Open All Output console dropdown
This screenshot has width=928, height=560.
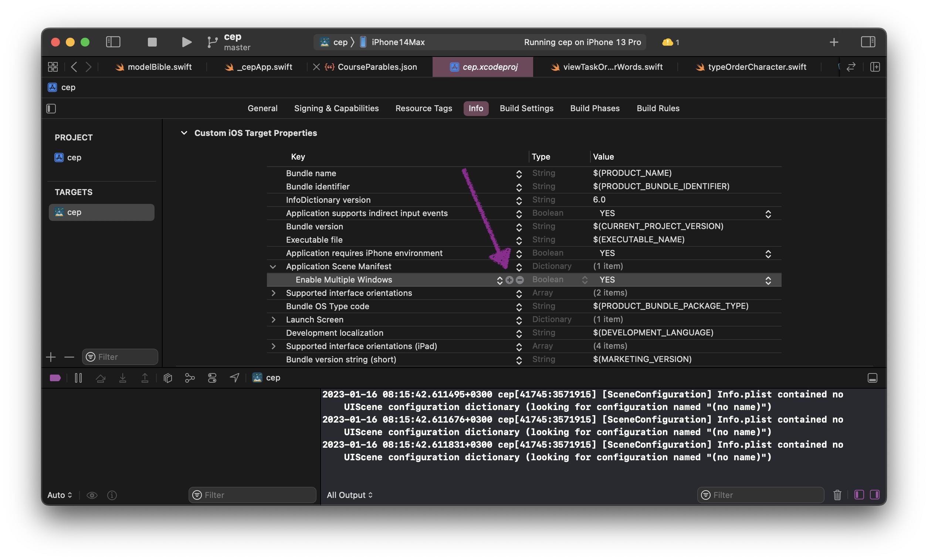(x=349, y=495)
